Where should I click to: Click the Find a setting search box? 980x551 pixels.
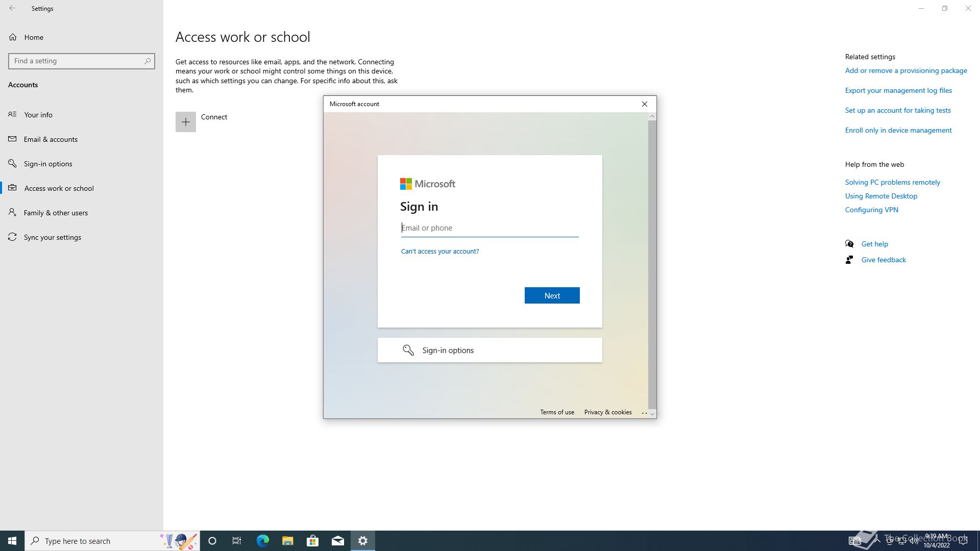coord(82,61)
